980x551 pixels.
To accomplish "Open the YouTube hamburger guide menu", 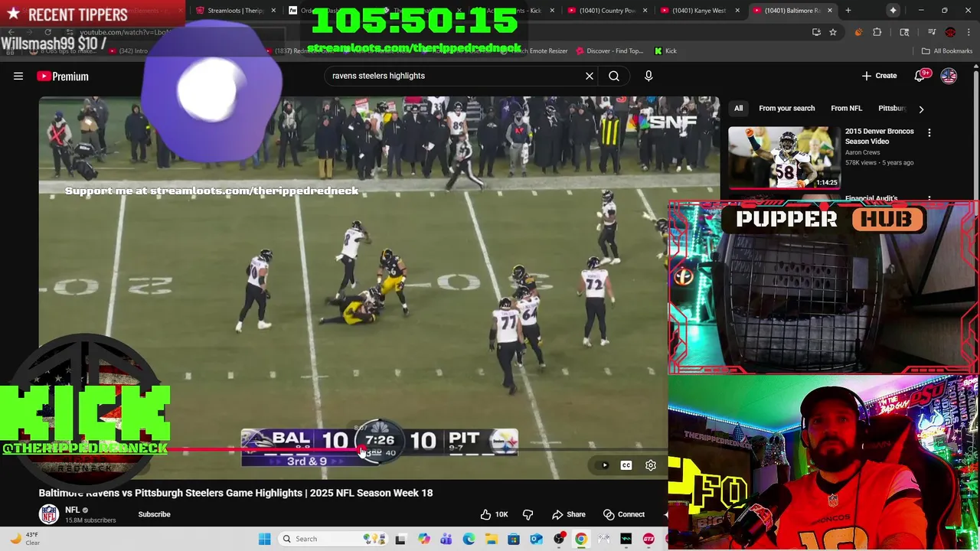I will 18,76.
